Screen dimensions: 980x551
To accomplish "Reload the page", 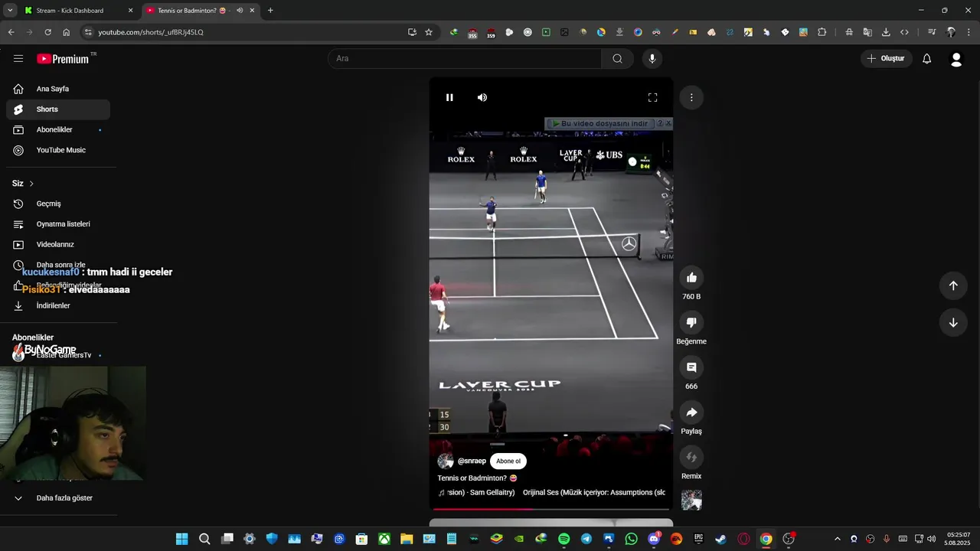I will [47, 32].
